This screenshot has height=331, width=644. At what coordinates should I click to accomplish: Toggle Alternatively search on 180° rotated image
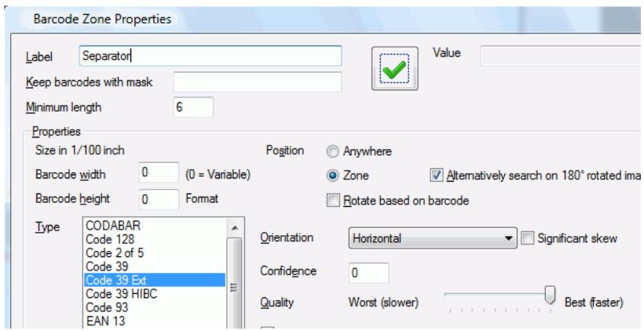(x=436, y=175)
